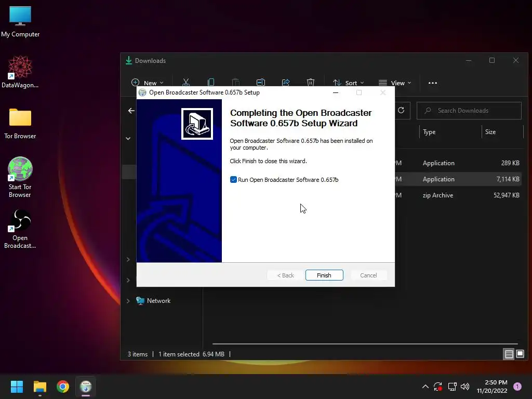Click the Cut scissors icon in Explorer
The image size is (532, 399).
point(186,83)
